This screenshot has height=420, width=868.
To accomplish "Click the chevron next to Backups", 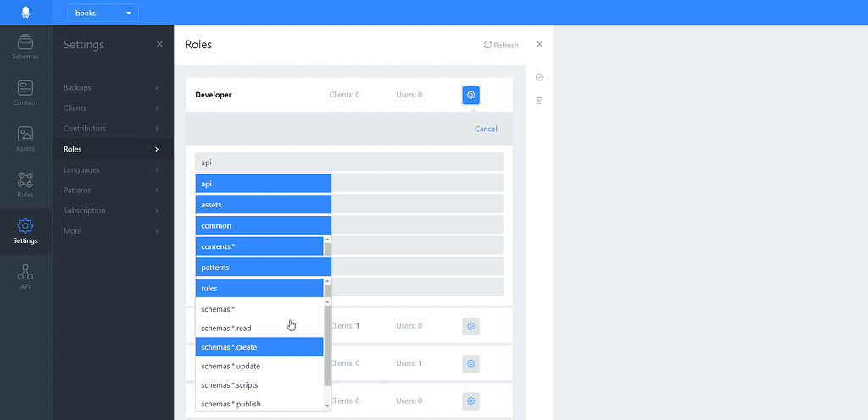I will 157,87.
